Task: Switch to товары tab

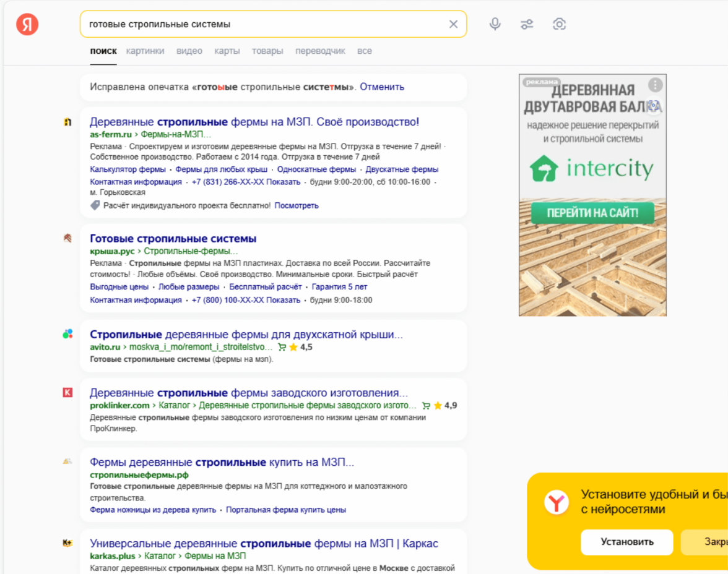Action: point(267,51)
